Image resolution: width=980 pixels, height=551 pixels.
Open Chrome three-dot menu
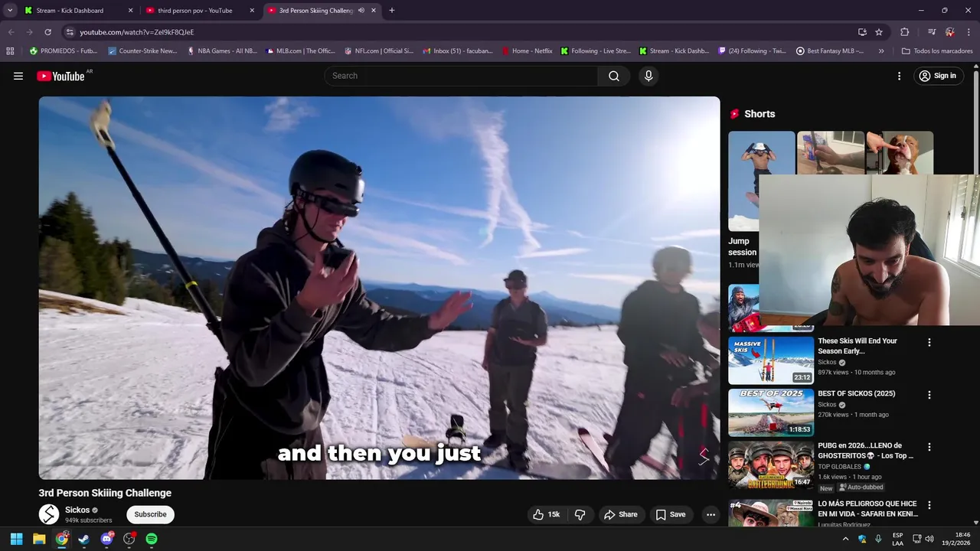[968, 32]
